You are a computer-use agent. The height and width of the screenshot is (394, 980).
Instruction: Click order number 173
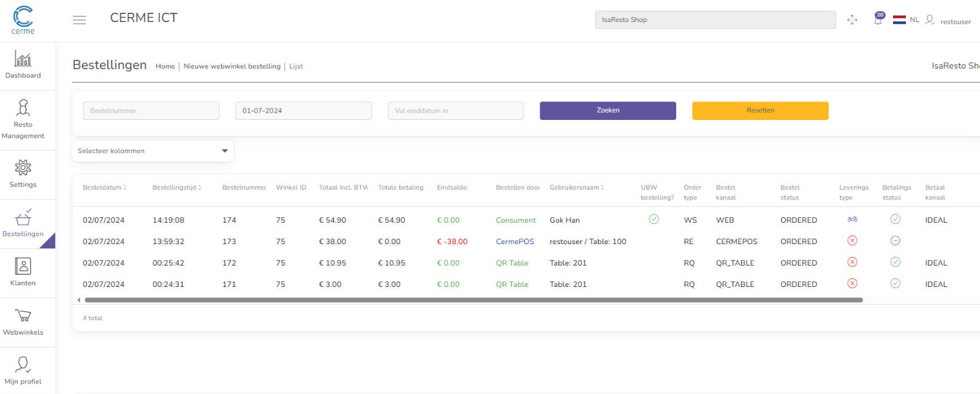pyautogui.click(x=229, y=242)
